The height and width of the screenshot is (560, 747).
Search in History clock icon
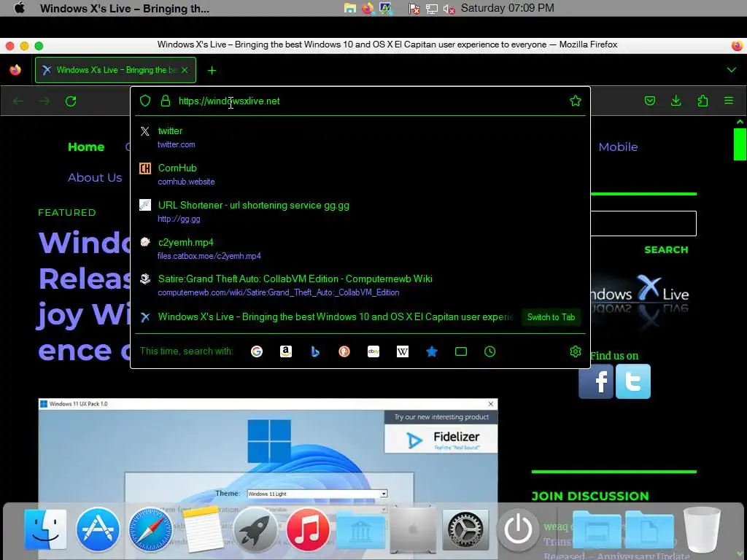(489, 351)
